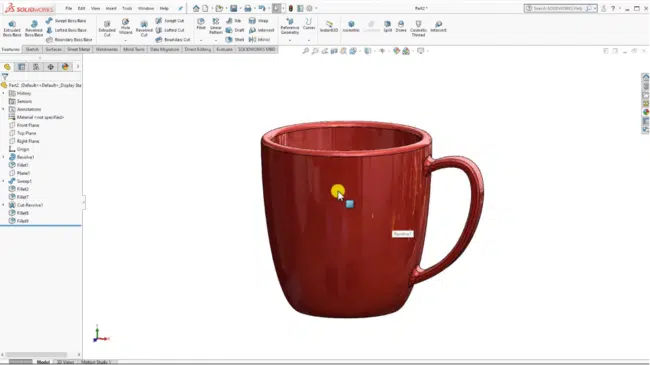This screenshot has height=365, width=650.
Task: Select Material <not specified> in tree
Action: 36,117
